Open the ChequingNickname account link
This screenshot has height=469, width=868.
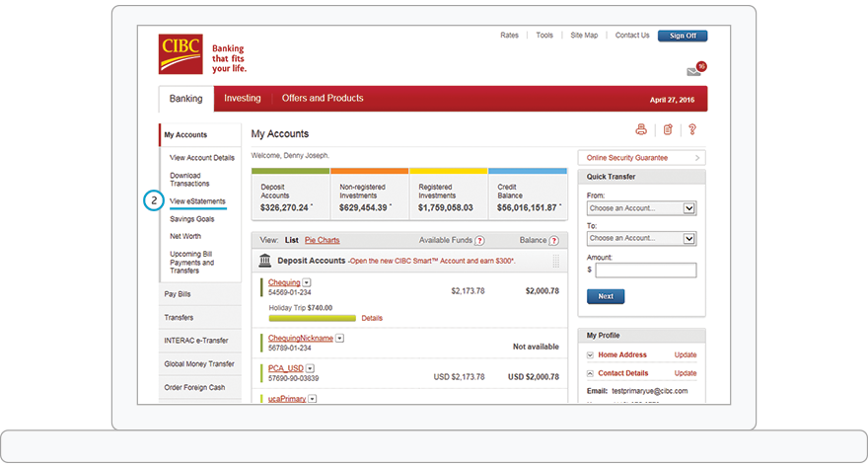[x=301, y=338]
